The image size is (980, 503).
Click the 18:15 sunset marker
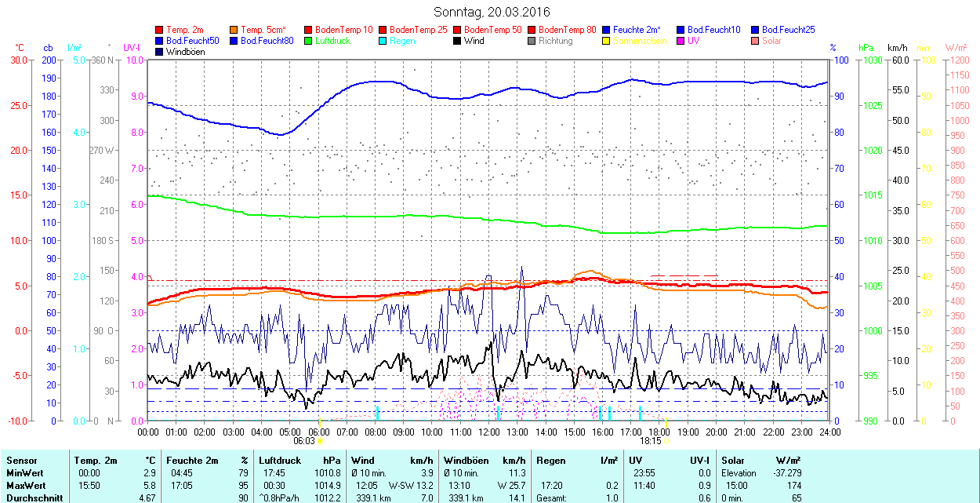pyautogui.click(x=651, y=441)
